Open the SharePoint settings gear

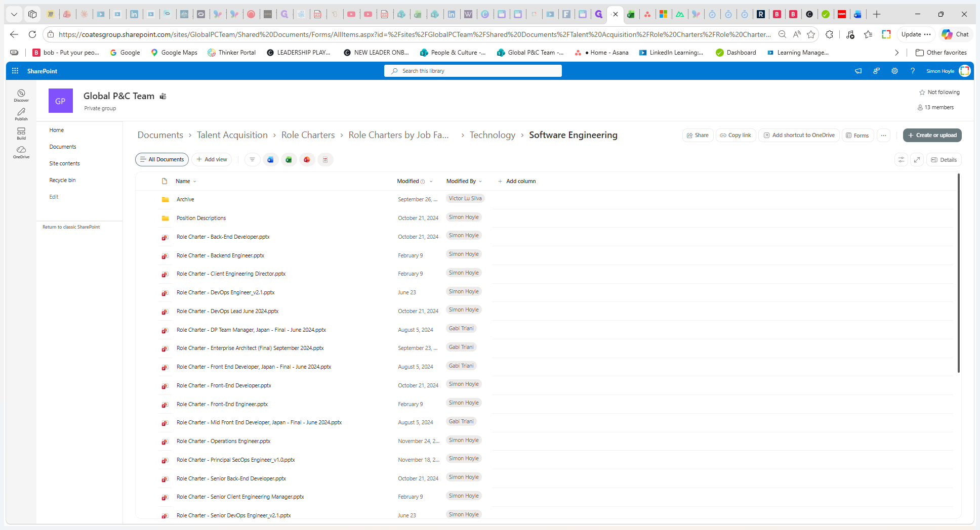point(894,71)
